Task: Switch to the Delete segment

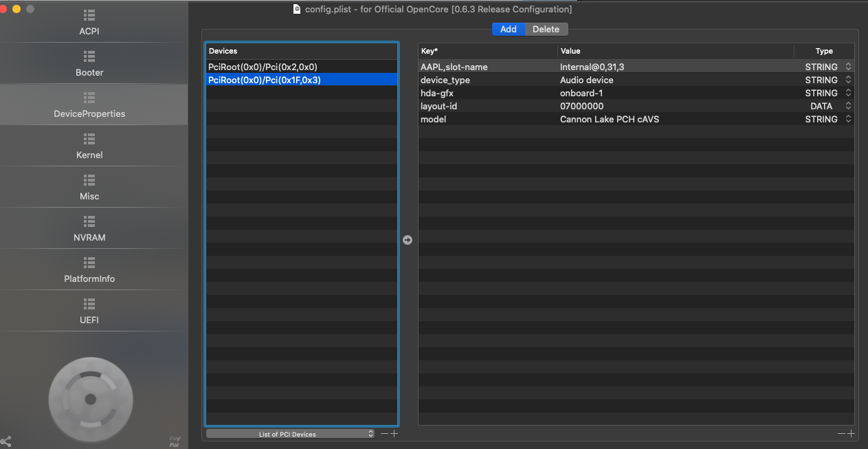Action: [x=546, y=29]
